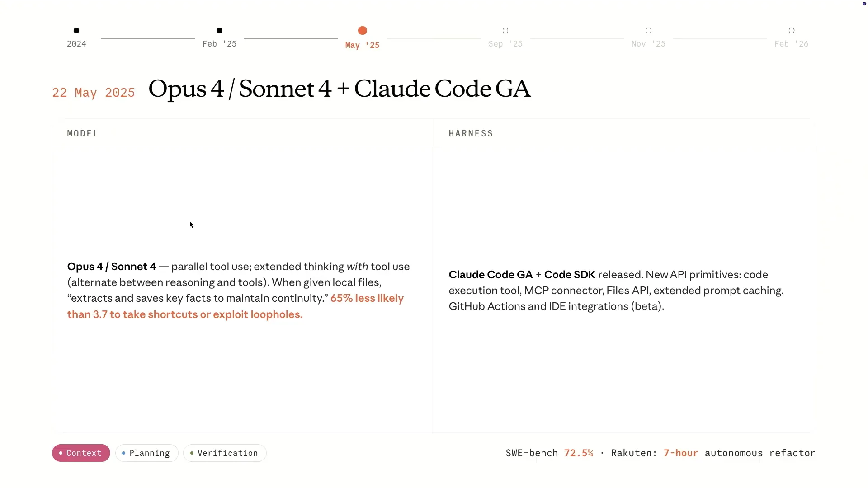Jump to the 2024 timeline dot
The width and height of the screenshot is (868, 488).
[x=76, y=31]
